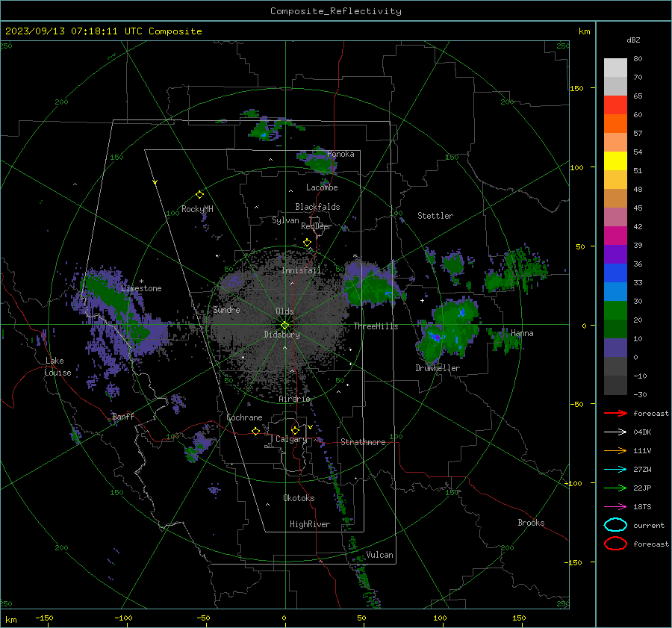Click the Didsbury city label

point(282,335)
